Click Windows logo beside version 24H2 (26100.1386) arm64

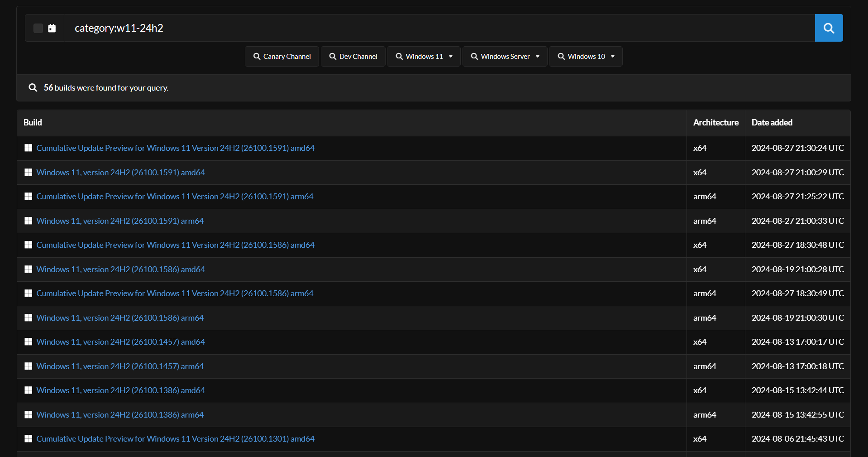click(29, 415)
